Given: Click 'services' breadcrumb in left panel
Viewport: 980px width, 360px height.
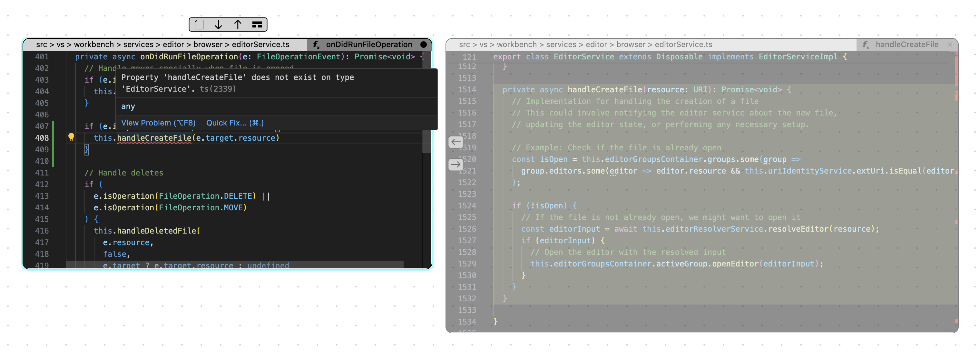Looking at the screenshot, I should pyautogui.click(x=138, y=45).
